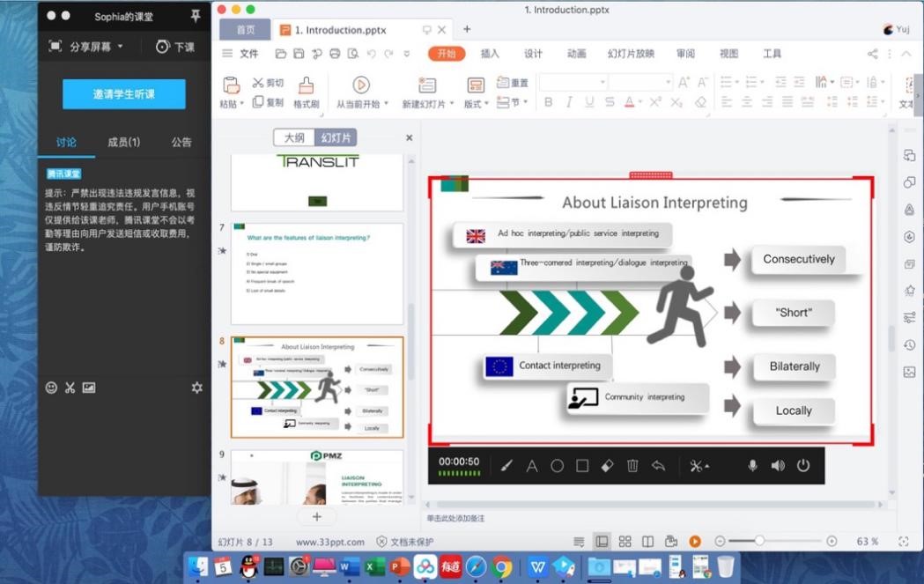The width and height of the screenshot is (924, 584).
Task: Undo the last annotation stroke
Action: 658,466
